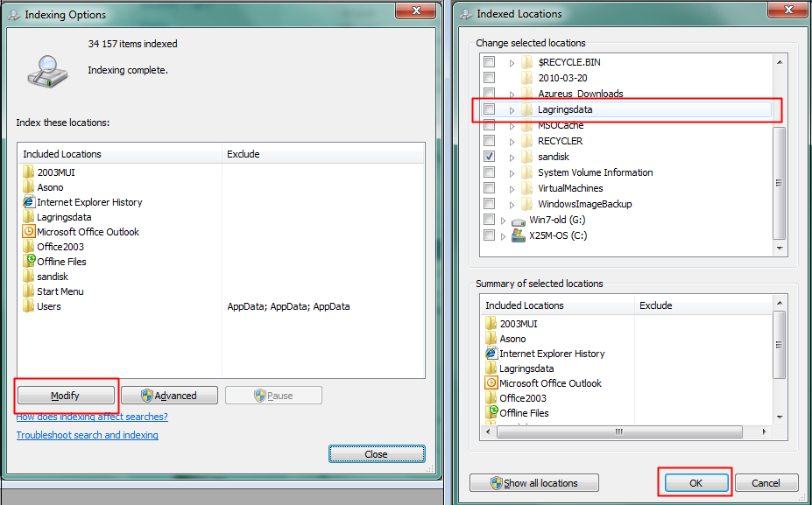812x505 pixels.
Task: Click Exclude header in summary list
Action: pyautogui.click(x=703, y=305)
